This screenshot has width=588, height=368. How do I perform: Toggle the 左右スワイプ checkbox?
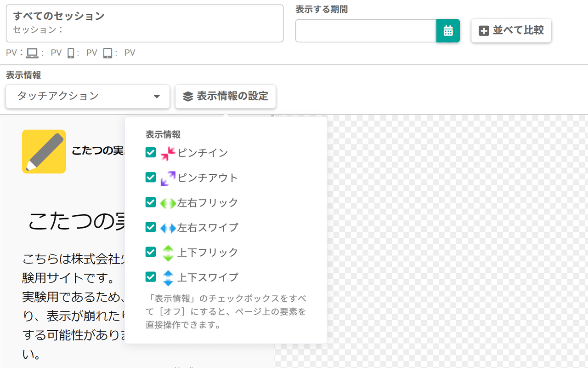151,227
